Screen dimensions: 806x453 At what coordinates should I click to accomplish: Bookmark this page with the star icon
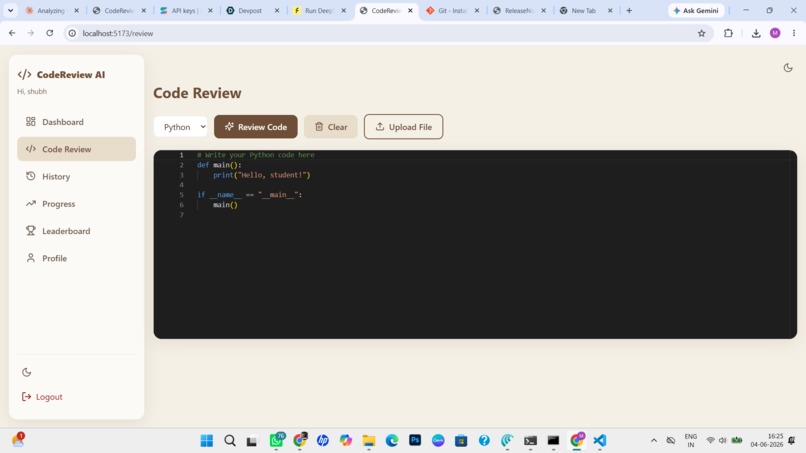coord(702,33)
